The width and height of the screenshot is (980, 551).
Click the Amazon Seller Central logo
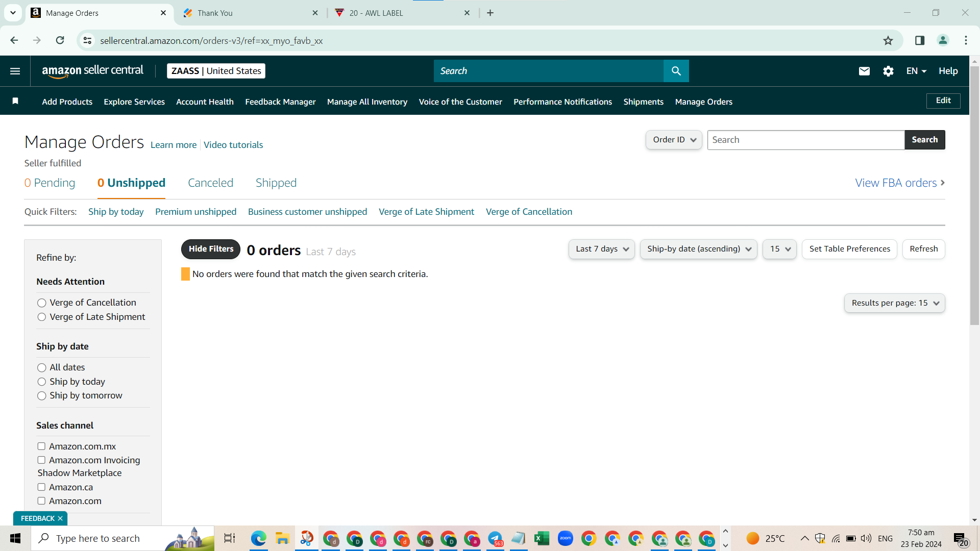click(x=92, y=71)
